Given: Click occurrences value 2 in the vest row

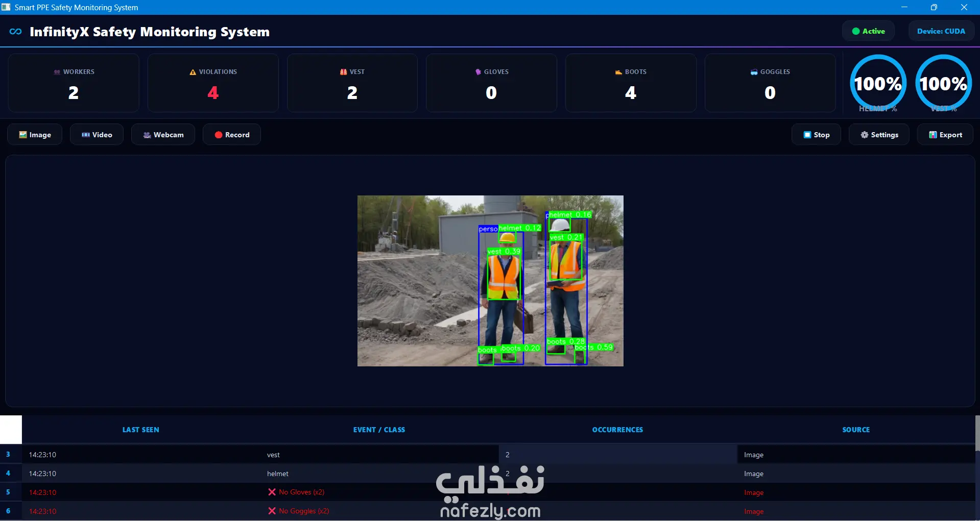Looking at the screenshot, I should click(508, 455).
